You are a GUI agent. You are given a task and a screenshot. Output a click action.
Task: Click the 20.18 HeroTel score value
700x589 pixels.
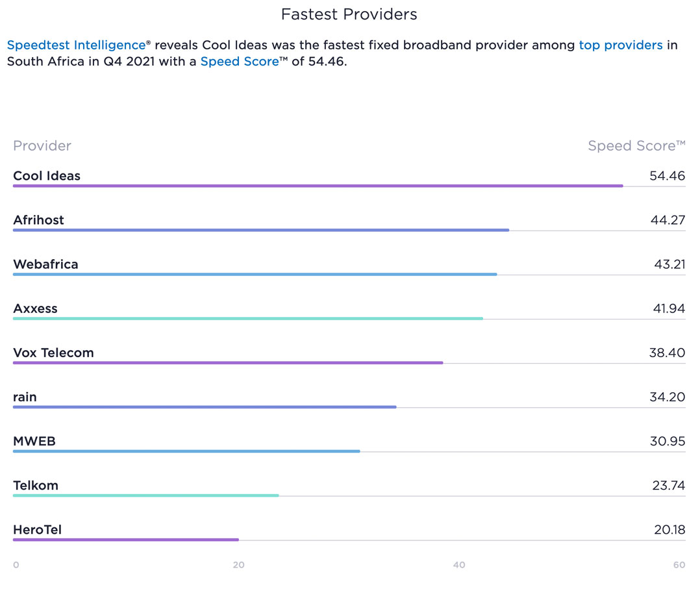coord(669,529)
